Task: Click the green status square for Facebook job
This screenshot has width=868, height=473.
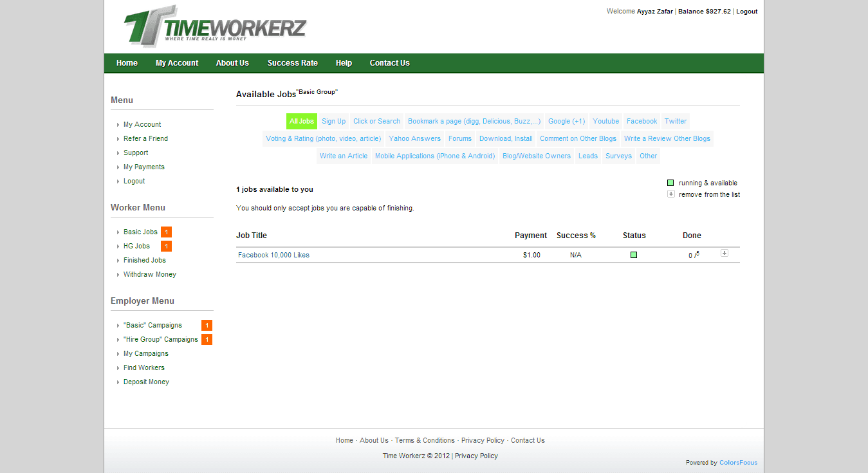Action: click(634, 255)
